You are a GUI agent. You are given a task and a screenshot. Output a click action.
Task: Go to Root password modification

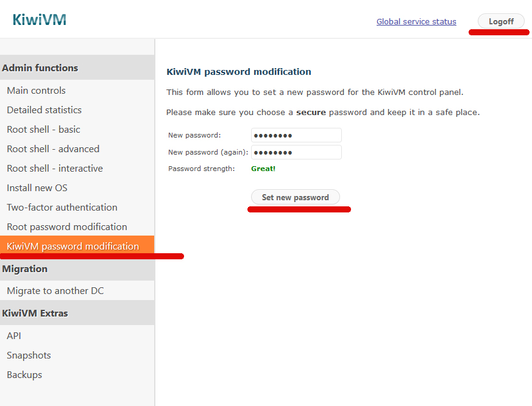pos(67,227)
